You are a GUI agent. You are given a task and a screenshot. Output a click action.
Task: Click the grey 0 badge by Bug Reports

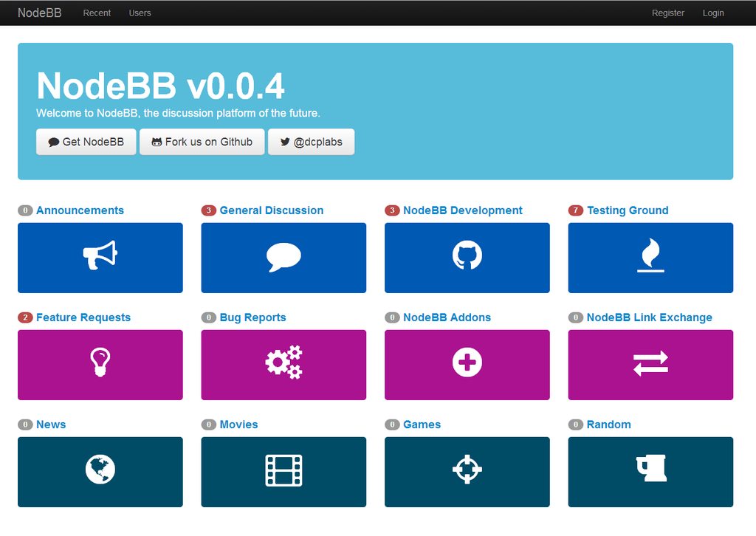tap(208, 317)
